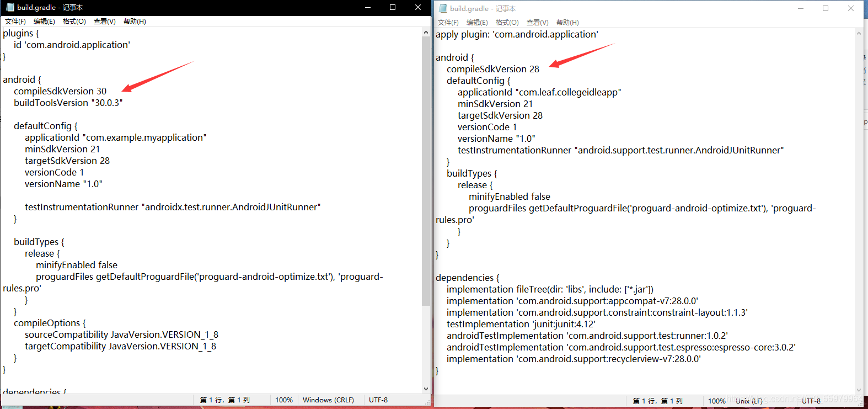Click 'compileSdkVersion 28' in right window

point(493,69)
